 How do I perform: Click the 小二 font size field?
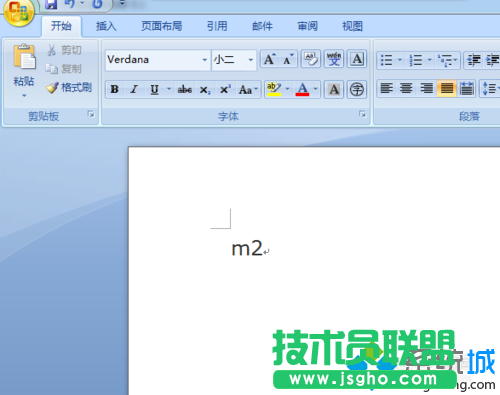[229, 60]
